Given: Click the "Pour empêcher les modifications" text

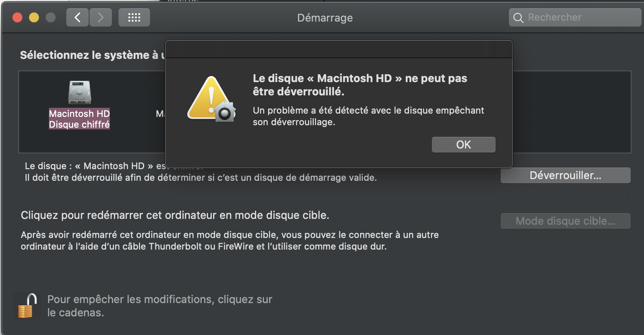Looking at the screenshot, I should pyautogui.click(x=160, y=306).
